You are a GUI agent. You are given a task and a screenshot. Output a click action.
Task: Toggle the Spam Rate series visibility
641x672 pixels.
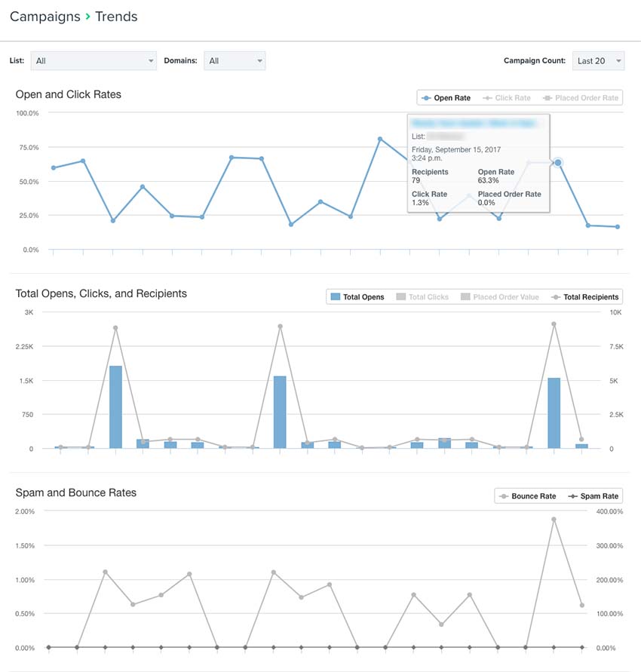575,496
